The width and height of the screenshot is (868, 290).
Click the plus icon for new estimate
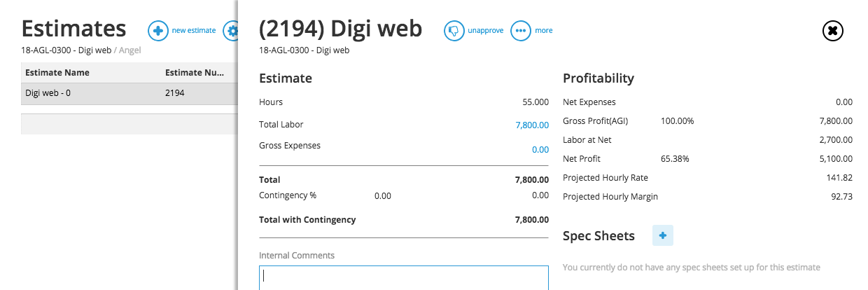tap(158, 31)
